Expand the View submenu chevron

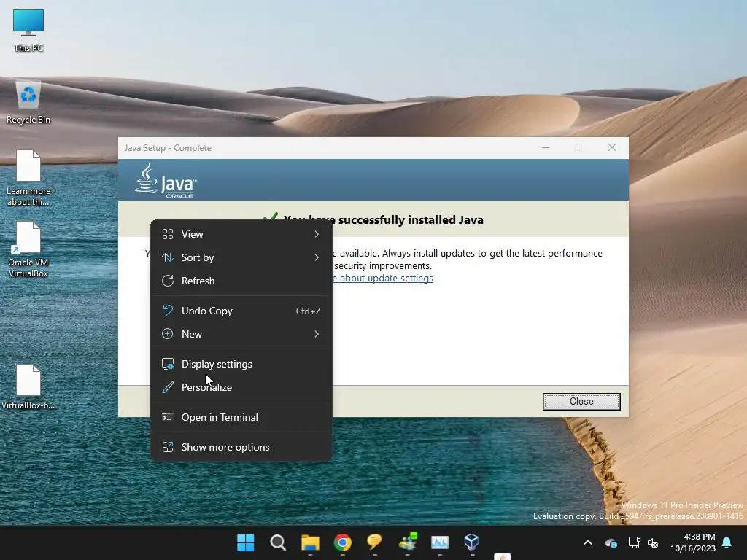pos(317,234)
